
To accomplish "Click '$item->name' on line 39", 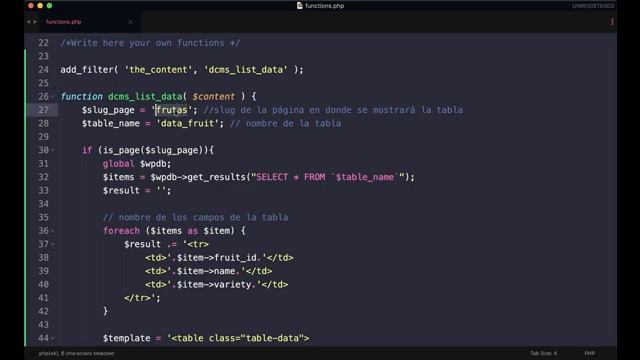I will (x=206, y=271).
